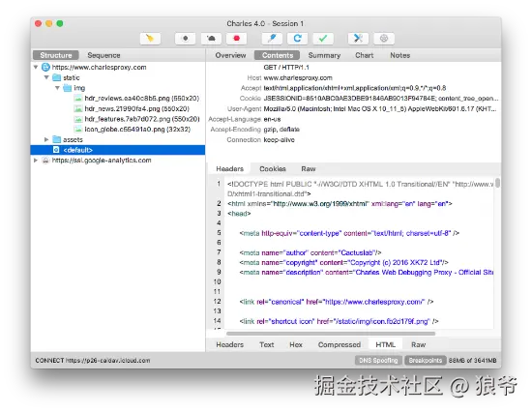
Task: Open the Contents tab
Action: pyautogui.click(x=278, y=55)
